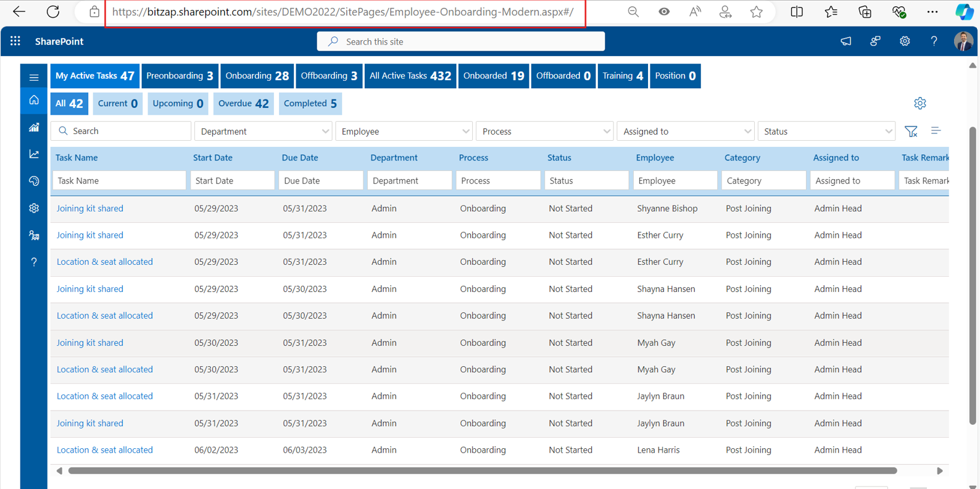
Task: Open the Assigned to filter dropdown
Action: click(686, 132)
